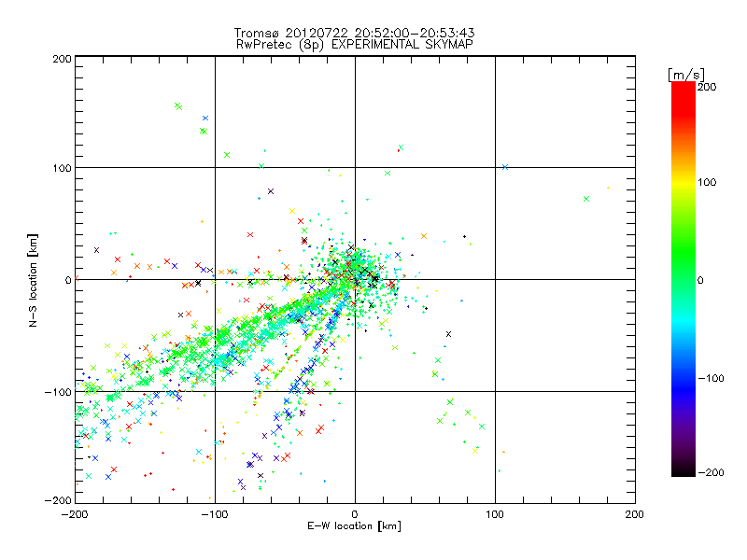Click the yellow cross echo near 85 km east, -150 km south
This screenshot has height=560, width=747.
click(x=475, y=451)
